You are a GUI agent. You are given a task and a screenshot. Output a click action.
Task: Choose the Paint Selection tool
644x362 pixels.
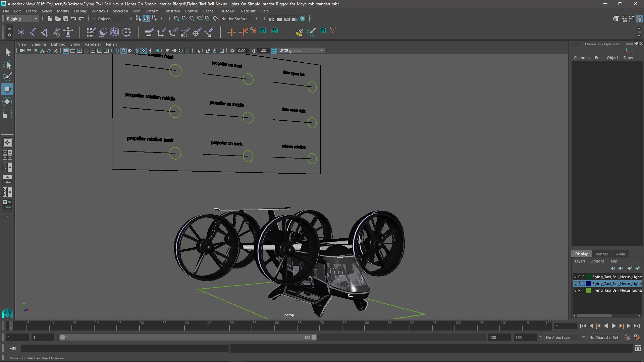point(7,77)
